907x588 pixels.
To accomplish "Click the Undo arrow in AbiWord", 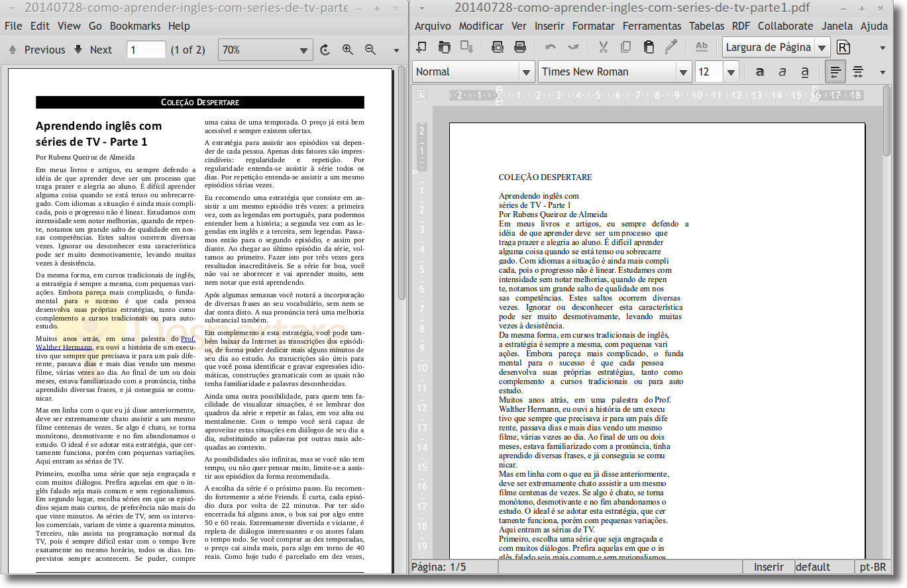I will point(551,47).
